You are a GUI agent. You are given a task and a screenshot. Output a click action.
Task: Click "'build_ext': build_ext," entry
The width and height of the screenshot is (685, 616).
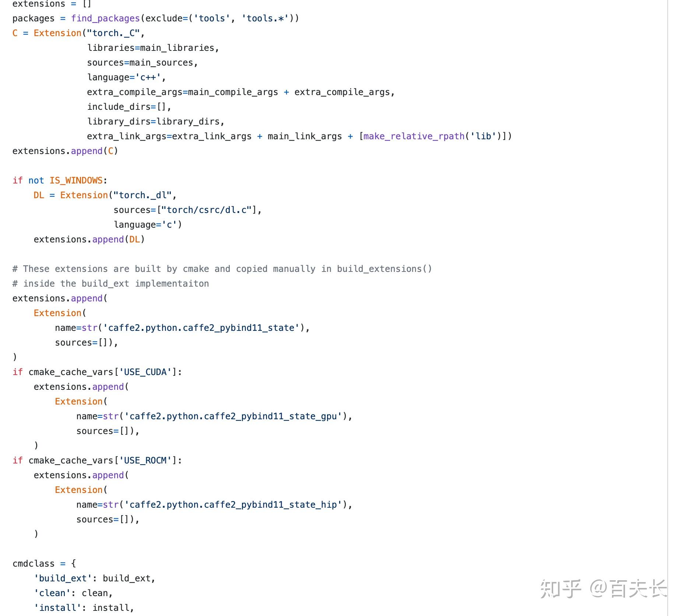(x=95, y=578)
